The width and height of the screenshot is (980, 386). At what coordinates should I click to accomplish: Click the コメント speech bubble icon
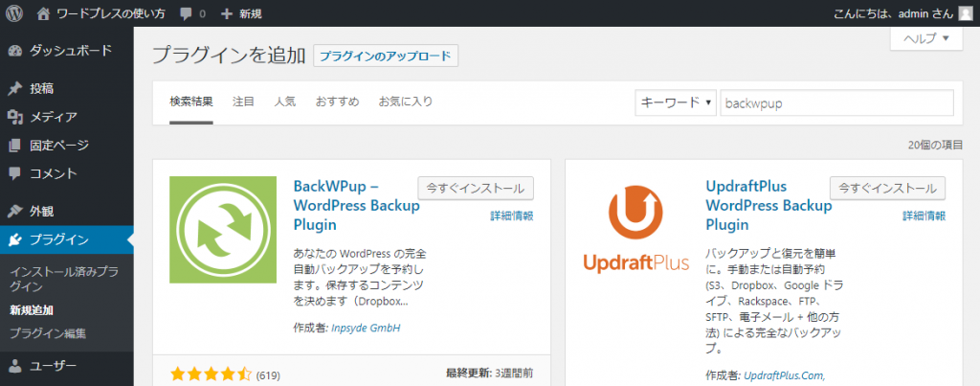[x=15, y=174]
